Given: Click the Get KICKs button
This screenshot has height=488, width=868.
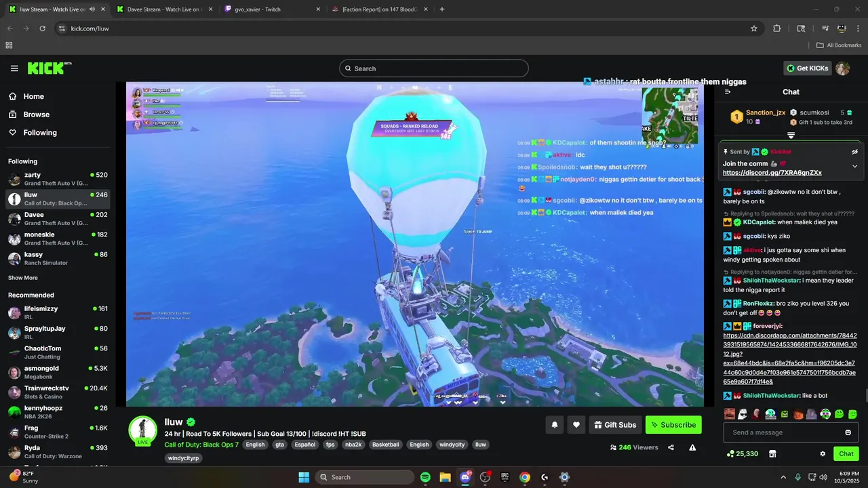Looking at the screenshot, I should coord(807,68).
